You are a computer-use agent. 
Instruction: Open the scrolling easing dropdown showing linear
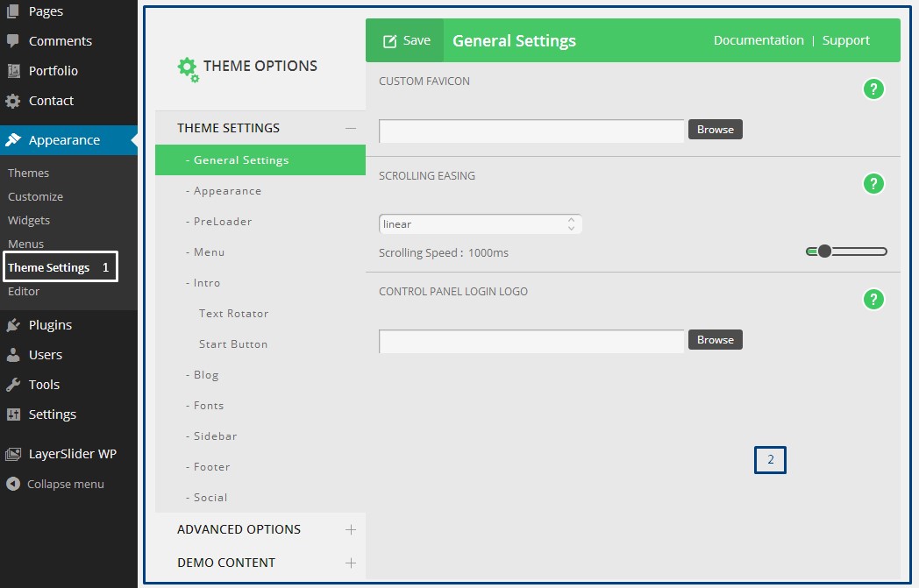tap(481, 224)
